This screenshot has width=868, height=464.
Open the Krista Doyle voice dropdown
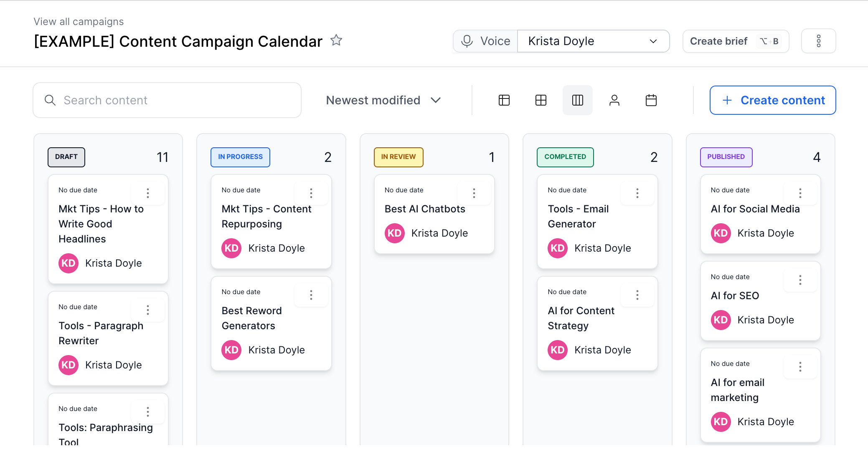point(593,41)
